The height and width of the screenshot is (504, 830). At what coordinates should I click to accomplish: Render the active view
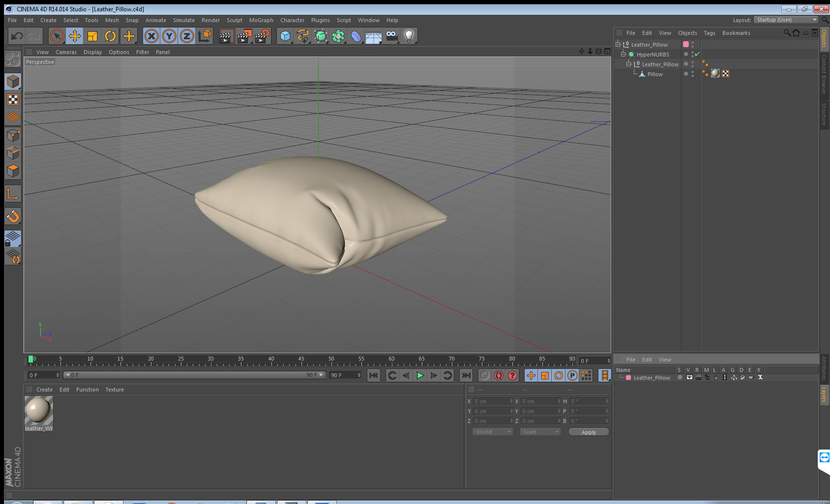[x=226, y=36]
